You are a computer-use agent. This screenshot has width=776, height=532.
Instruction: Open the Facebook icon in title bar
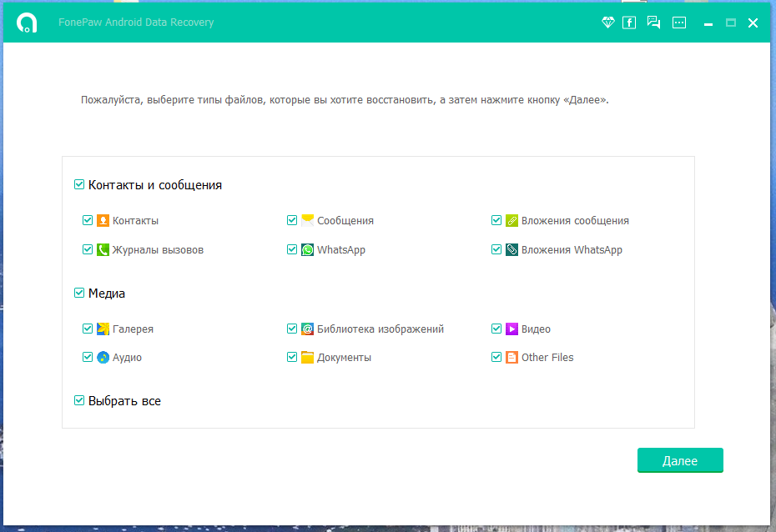pos(629,23)
